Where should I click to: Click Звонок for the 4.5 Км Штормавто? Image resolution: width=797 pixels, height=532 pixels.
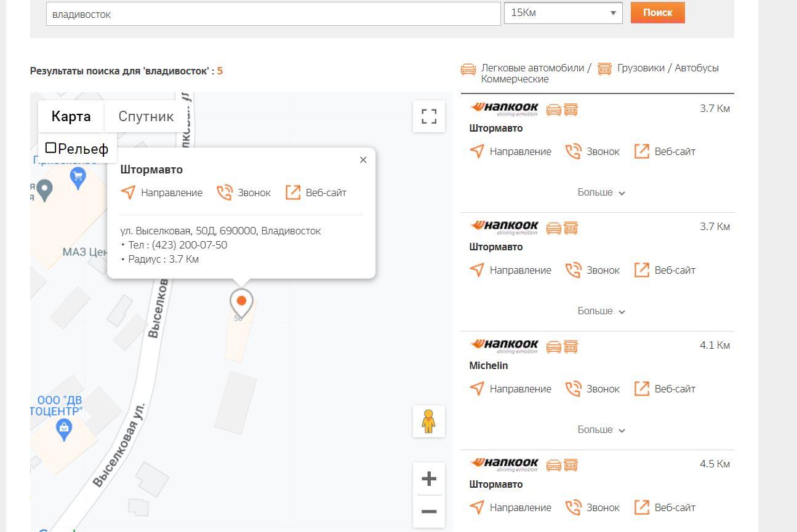point(593,507)
